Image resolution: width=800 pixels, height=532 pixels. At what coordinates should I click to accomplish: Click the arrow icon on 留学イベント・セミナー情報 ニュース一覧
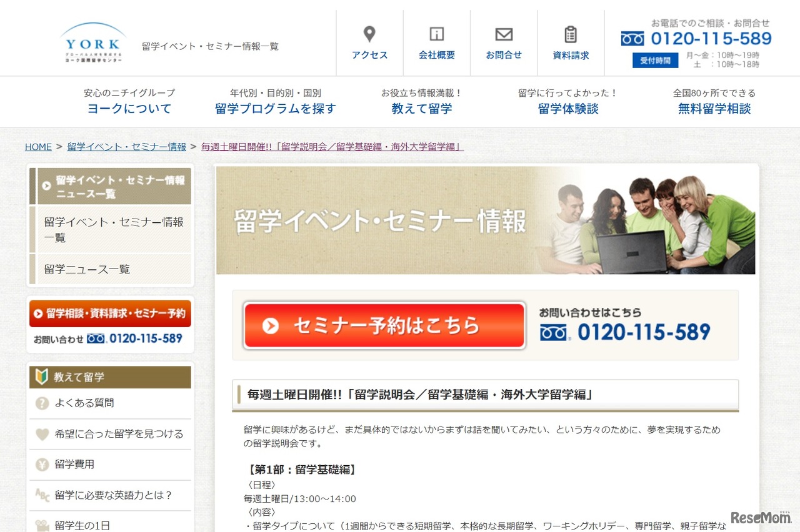click(x=46, y=185)
